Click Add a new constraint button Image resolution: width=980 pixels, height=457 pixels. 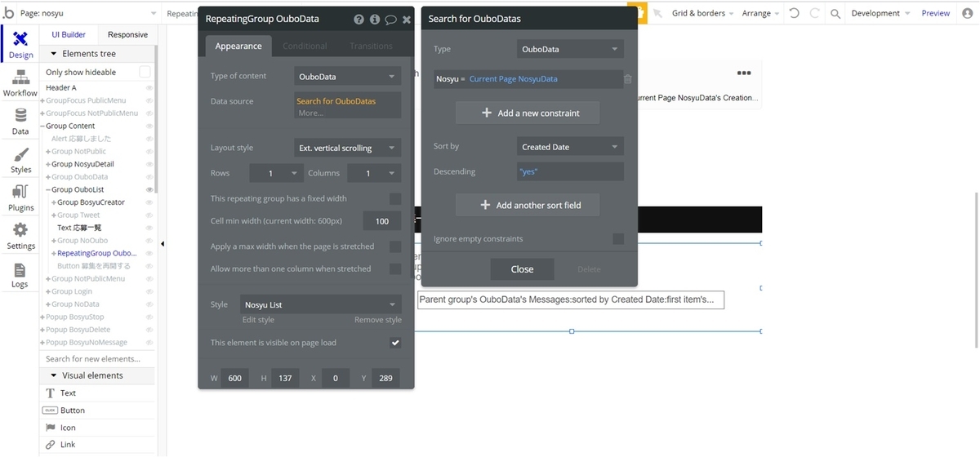pos(528,113)
